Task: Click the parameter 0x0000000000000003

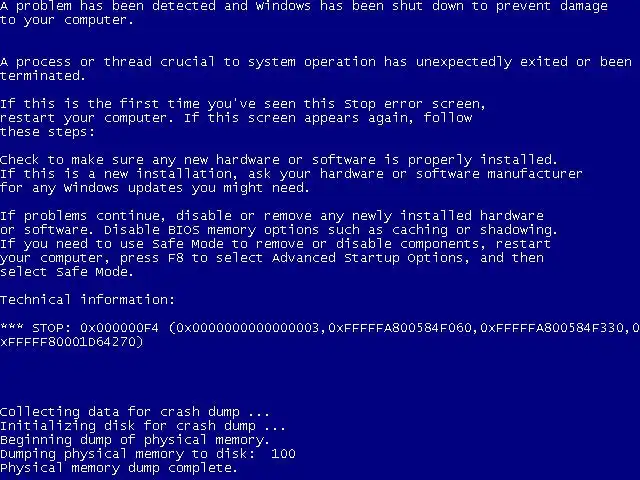Action: tap(247, 328)
